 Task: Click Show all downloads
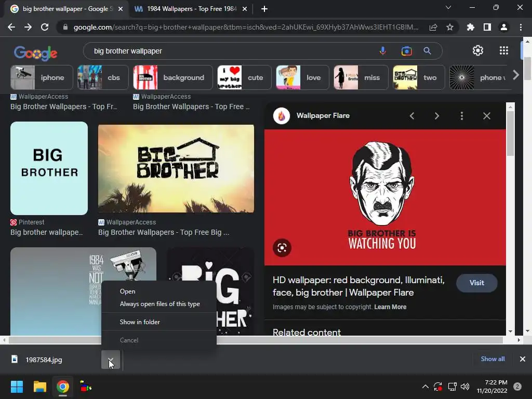[x=493, y=359]
